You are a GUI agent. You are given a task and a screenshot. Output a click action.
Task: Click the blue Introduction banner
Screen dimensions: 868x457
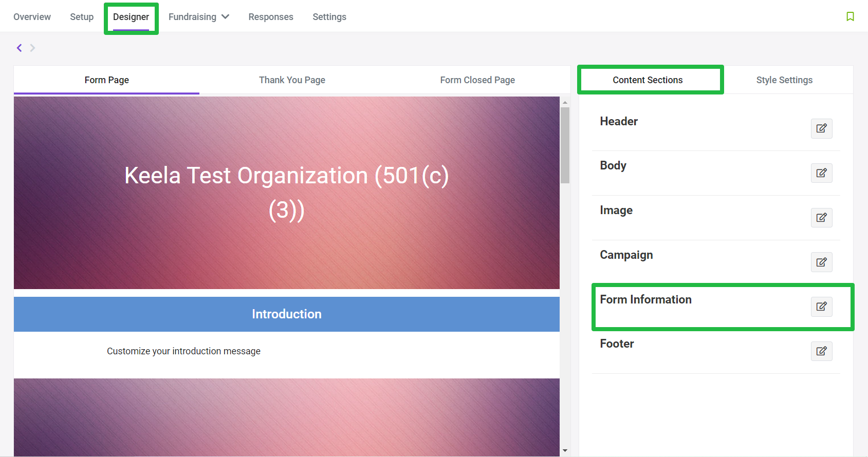click(x=287, y=314)
